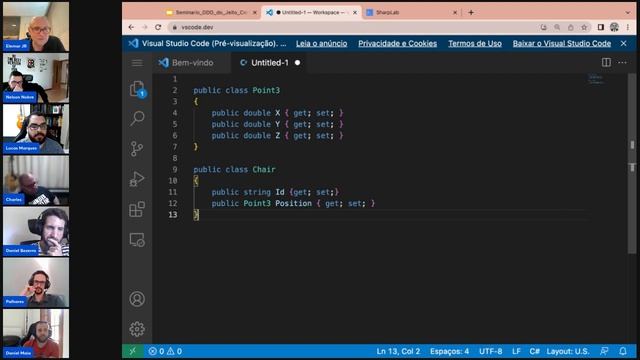Open the notifications bell in status bar
The image size is (640, 360).
coord(623,351)
